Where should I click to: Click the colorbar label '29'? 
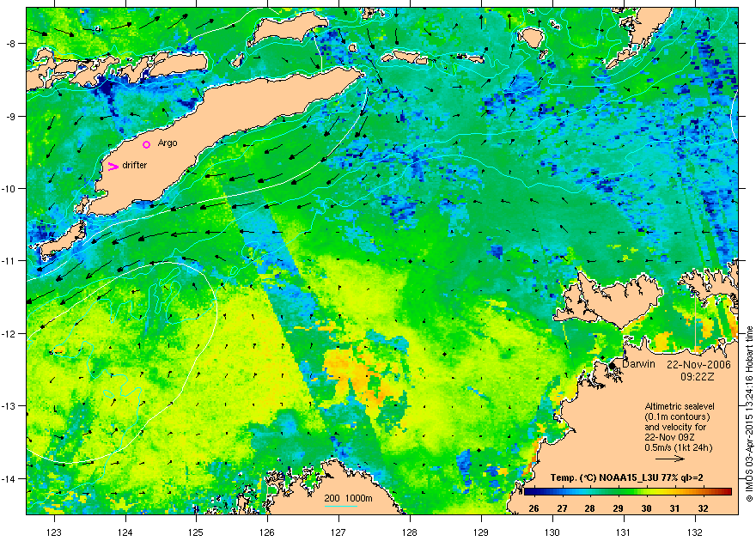(618, 508)
